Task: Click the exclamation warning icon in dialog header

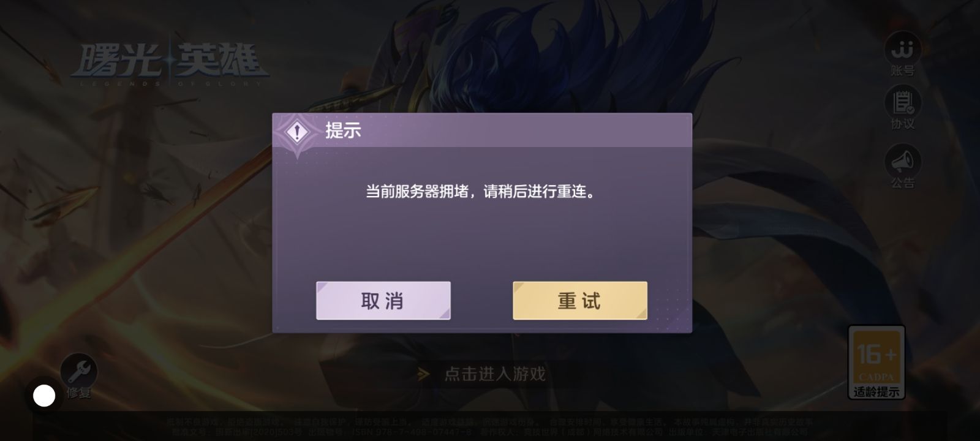Action: [x=298, y=132]
